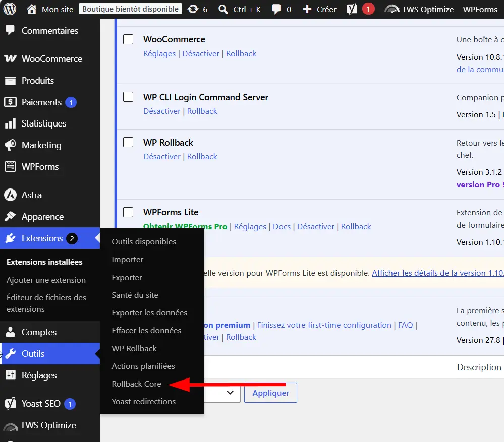Open Rollback Core menu item

[x=136, y=384]
